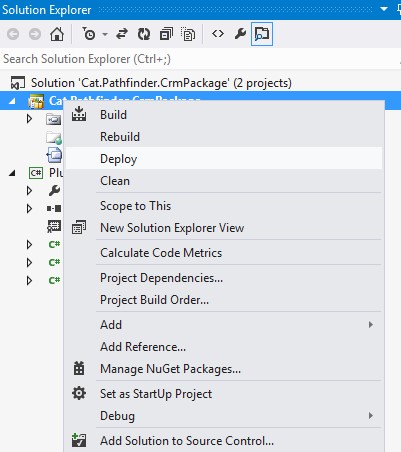
Task: Open Project Build Order dialog
Action: (224, 300)
